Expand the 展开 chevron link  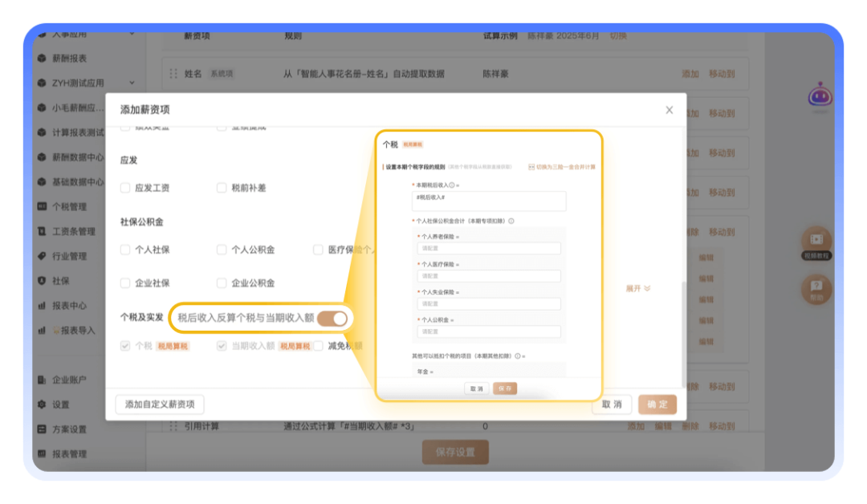(x=638, y=288)
